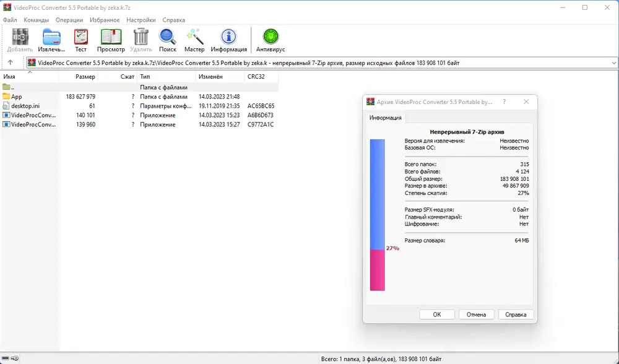
Task: Click 'Размер словаря' value 64 МБ
Action: 521,240
